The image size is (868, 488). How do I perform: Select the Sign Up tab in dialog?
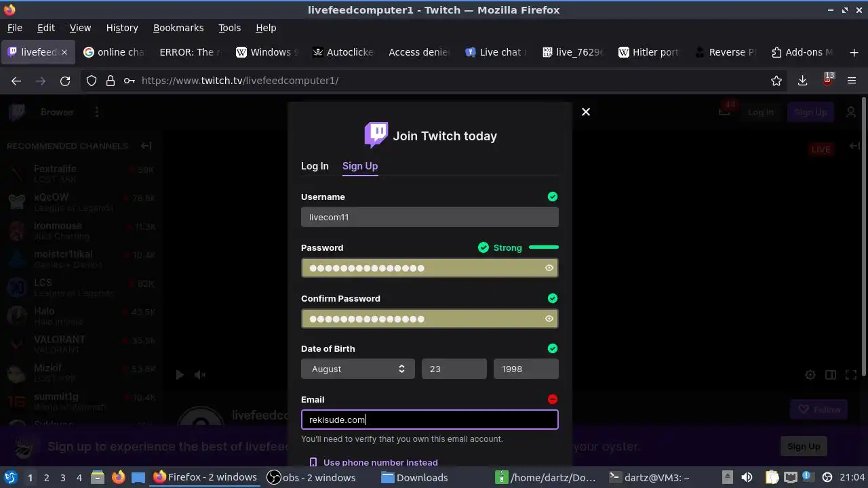click(x=360, y=166)
